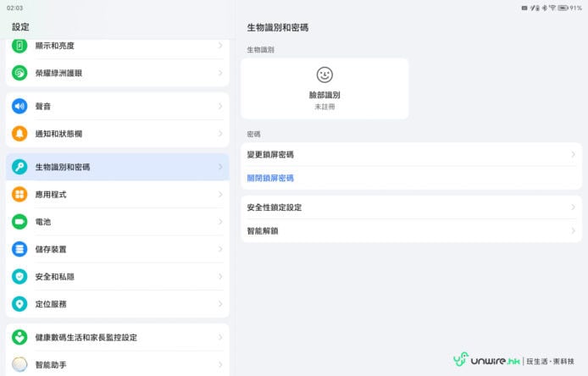Open the 臉部識別 未註冊 card
This screenshot has height=376, width=588.
pos(325,89)
